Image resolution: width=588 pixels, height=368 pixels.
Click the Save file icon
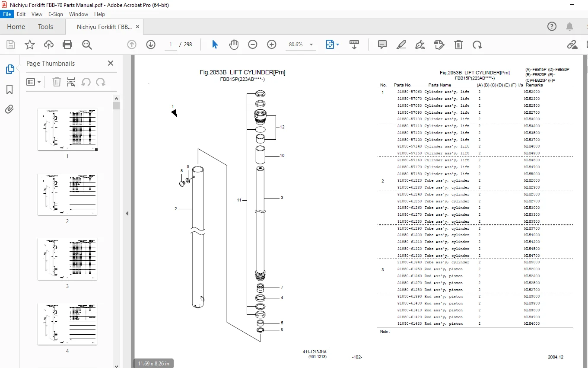tap(11, 45)
